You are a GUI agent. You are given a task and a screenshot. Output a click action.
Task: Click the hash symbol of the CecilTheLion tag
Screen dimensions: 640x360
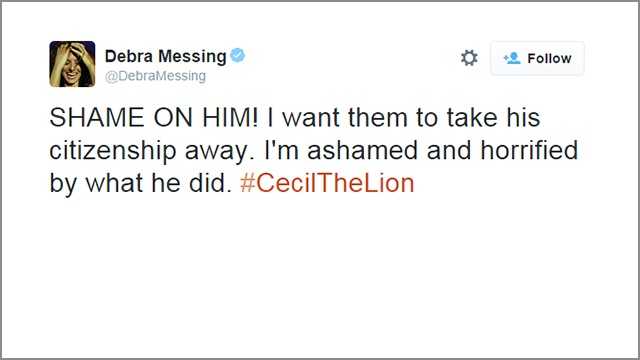pos(247,183)
